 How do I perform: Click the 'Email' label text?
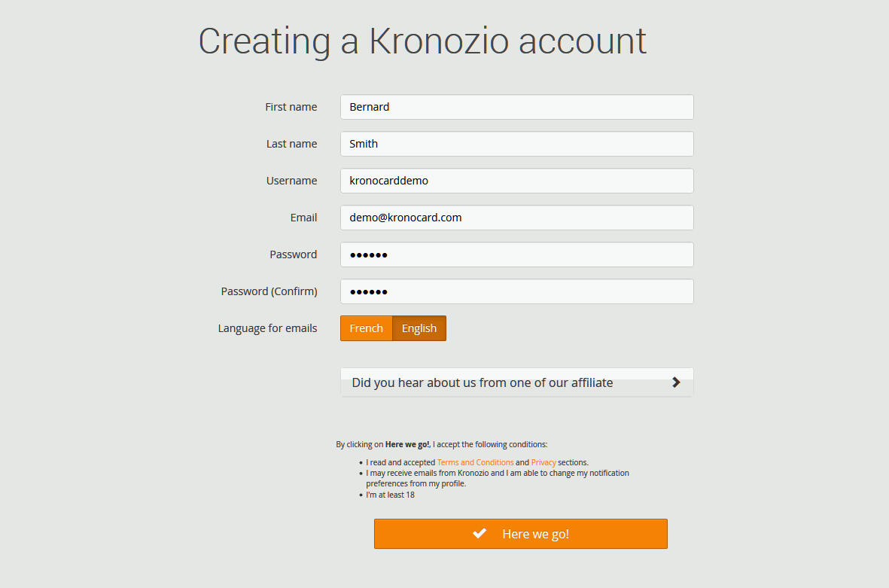click(303, 218)
